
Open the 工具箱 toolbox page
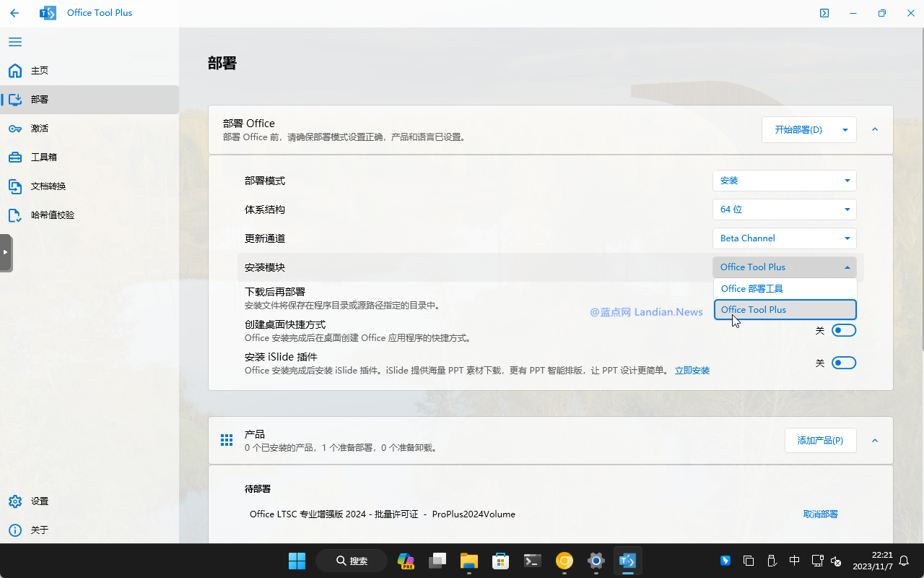click(x=43, y=158)
